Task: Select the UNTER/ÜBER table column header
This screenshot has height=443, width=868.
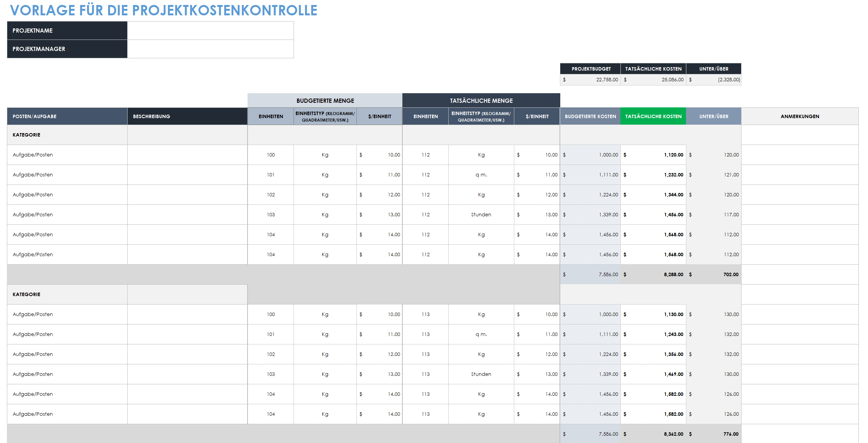Action: pos(714,116)
